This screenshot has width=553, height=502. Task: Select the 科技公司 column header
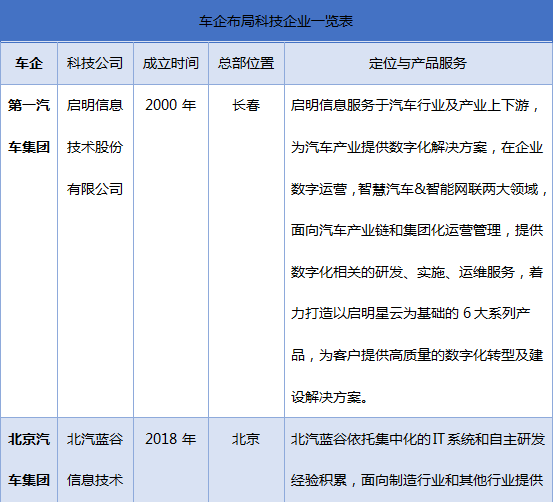coord(95,63)
